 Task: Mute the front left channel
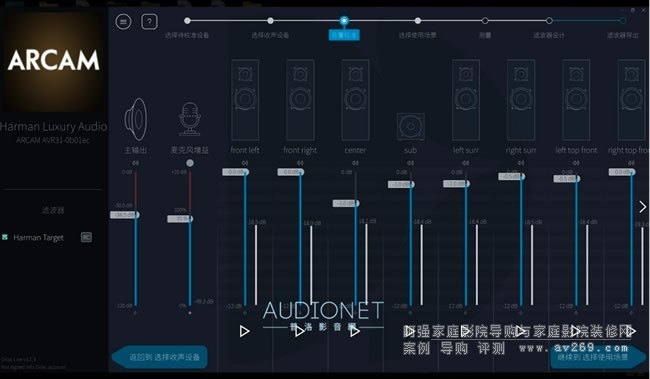pos(245,163)
